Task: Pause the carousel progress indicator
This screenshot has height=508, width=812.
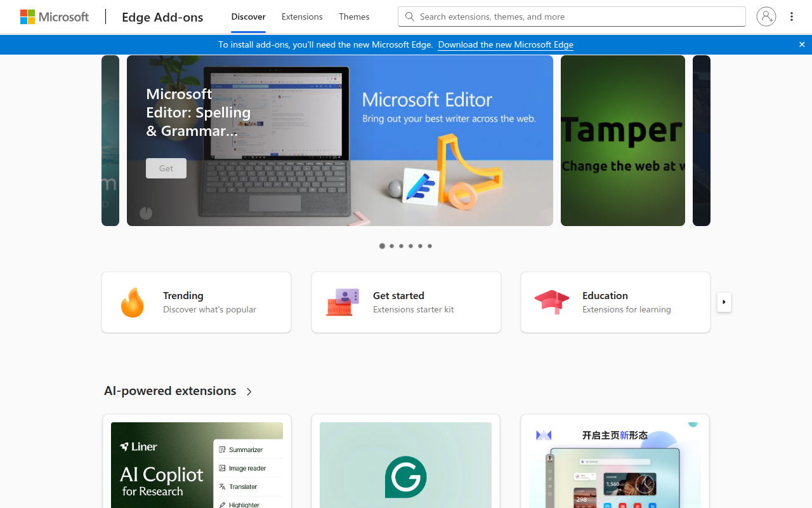Action: click(146, 213)
